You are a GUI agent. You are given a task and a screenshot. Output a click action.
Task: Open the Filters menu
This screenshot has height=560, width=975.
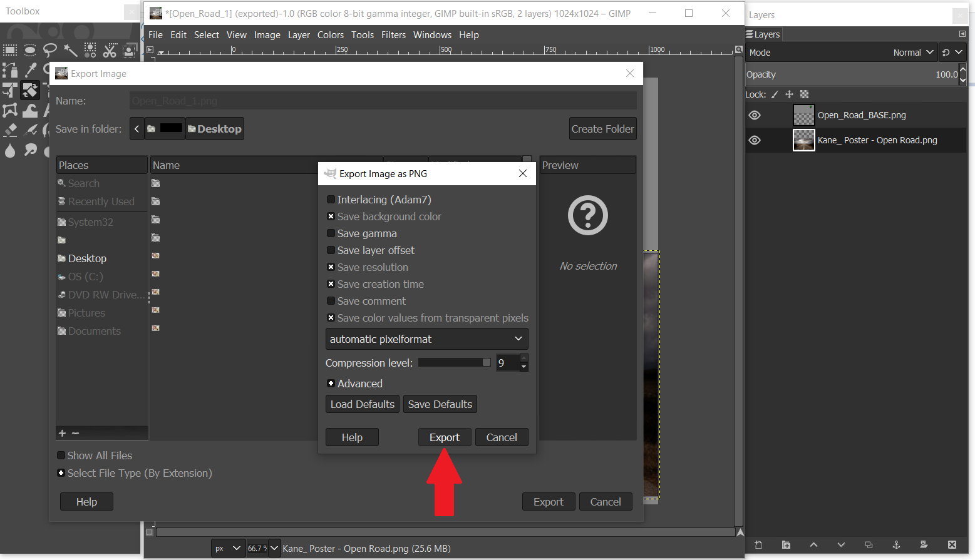click(x=393, y=35)
